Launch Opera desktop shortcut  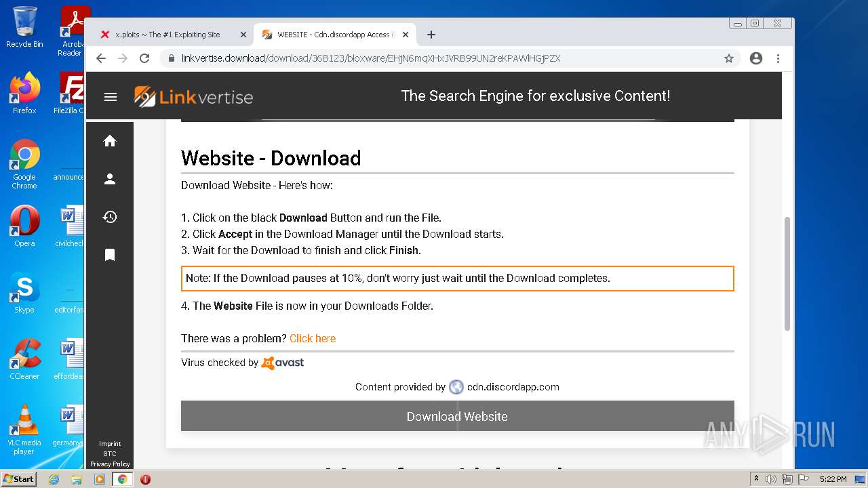point(24,226)
